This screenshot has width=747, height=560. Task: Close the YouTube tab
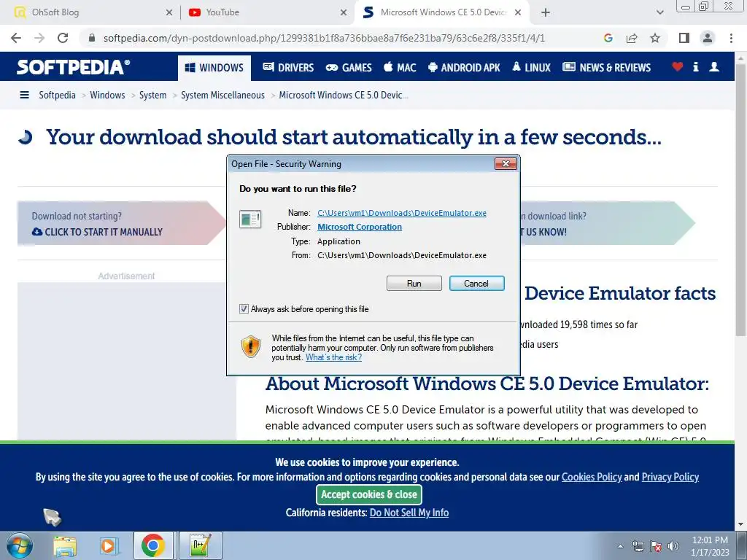(x=344, y=13)
